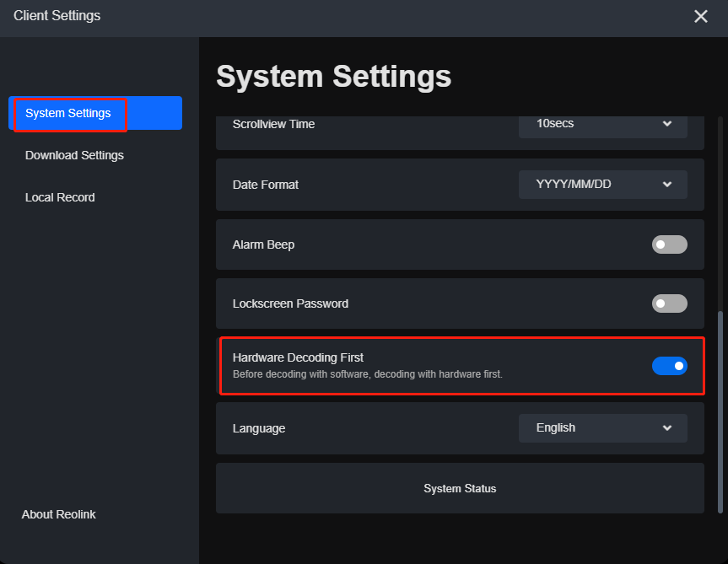The image size is (728, 564).
Task: Switch to the Local Record tab
Action: [x=60, y=197]
